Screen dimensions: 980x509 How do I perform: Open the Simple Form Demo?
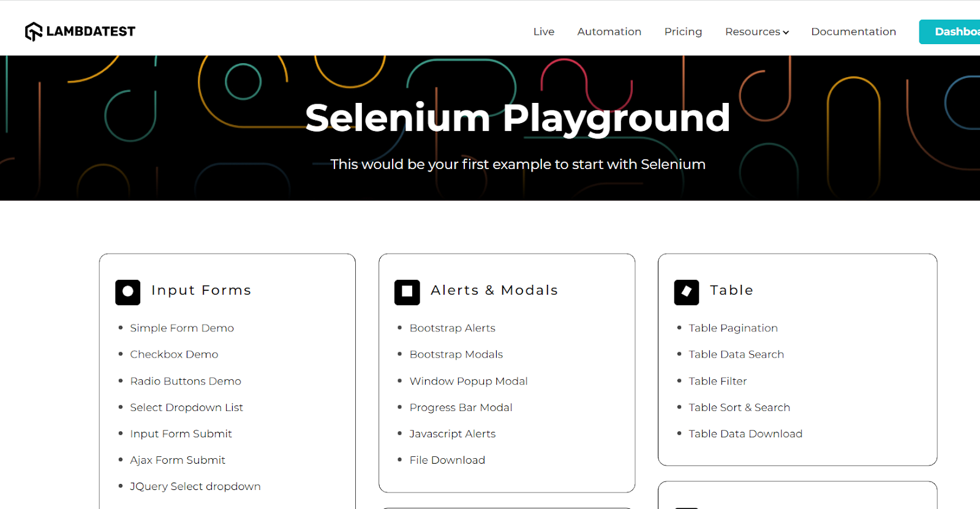181,328
